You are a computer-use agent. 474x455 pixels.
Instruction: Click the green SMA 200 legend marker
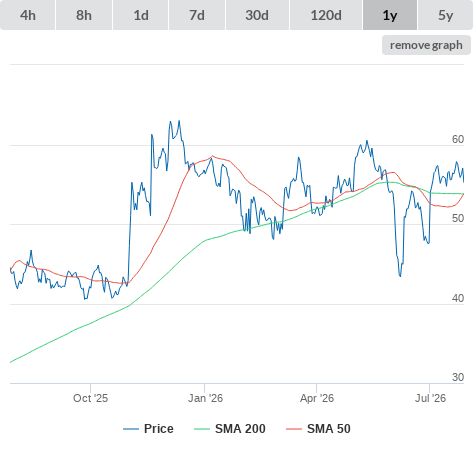pyautogui.click(x=202, y=429)
